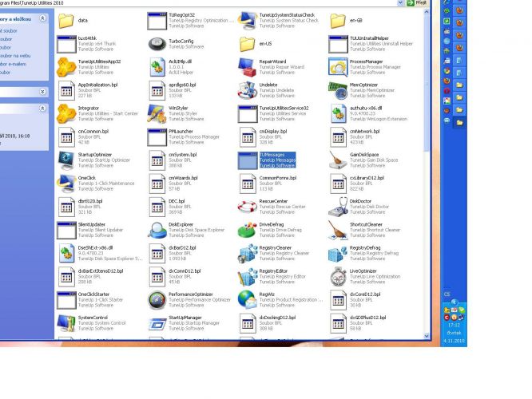Open the address bar dropdown arrow

click(x=400, y=2)
